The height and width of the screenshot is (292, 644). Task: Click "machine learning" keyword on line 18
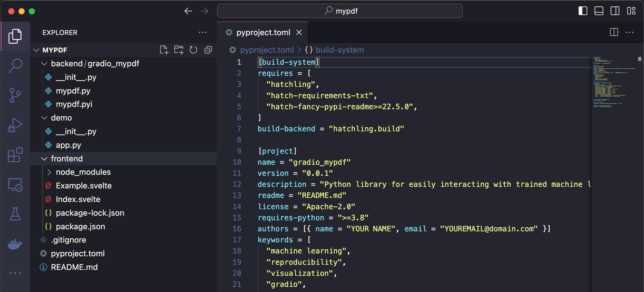click(306, 251)
